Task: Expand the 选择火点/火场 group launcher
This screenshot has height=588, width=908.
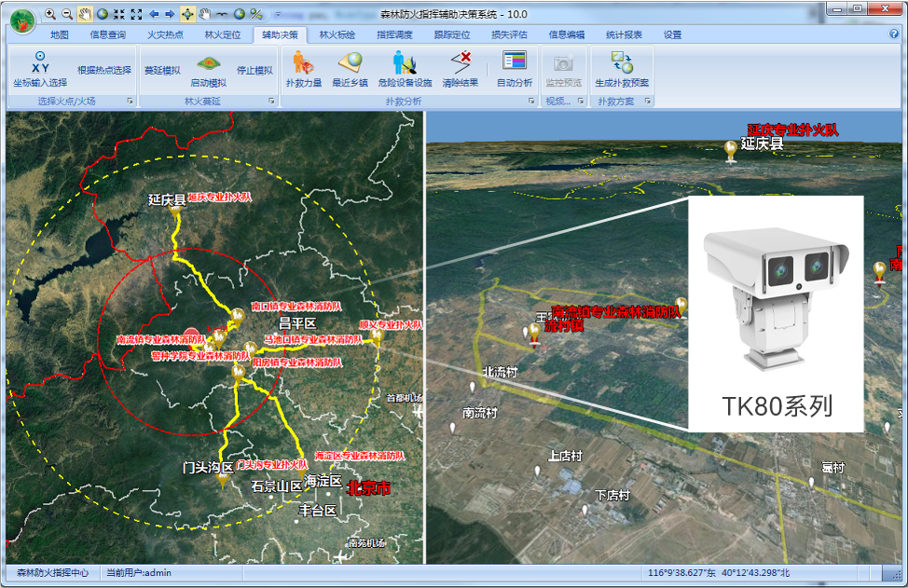Action: 131,101
